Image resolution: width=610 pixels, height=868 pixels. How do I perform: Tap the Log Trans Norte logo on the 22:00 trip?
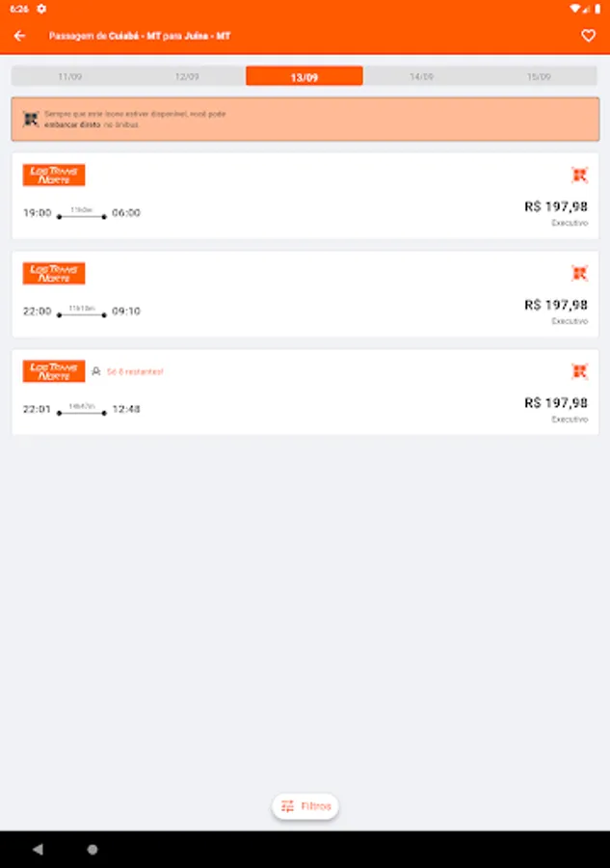(55, 273)
